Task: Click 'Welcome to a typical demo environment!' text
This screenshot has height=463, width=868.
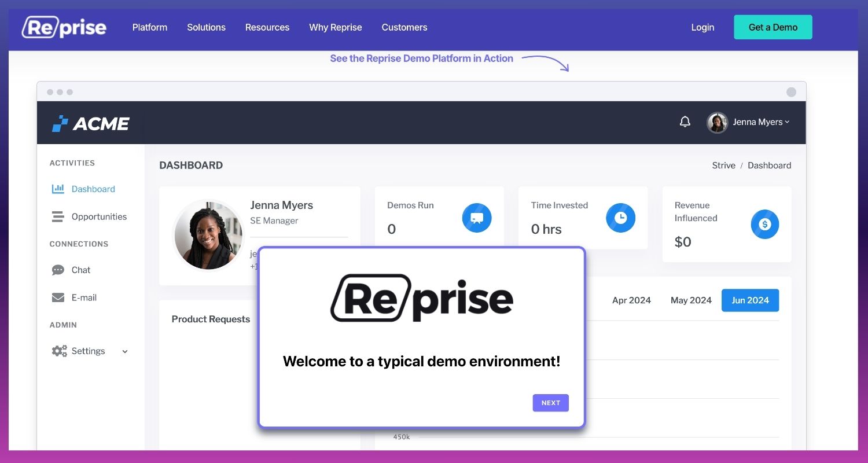Action: click(422, 362)
